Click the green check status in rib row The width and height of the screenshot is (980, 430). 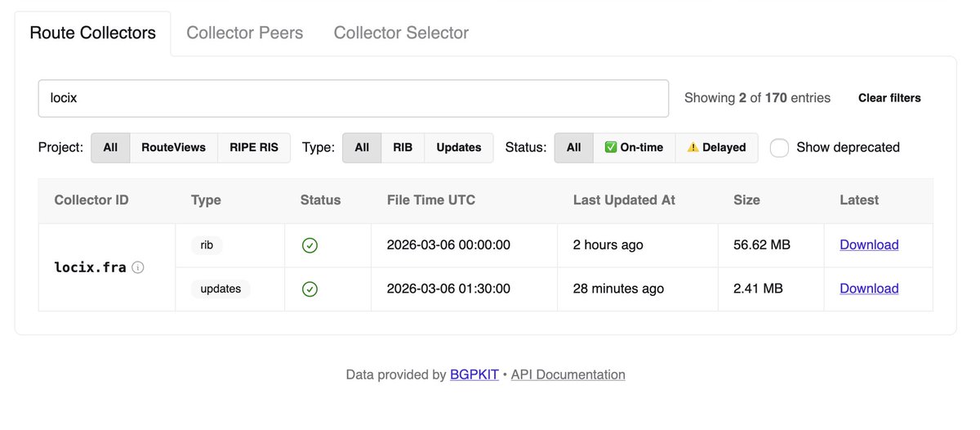pyautogui.click(x=310, y=245)
